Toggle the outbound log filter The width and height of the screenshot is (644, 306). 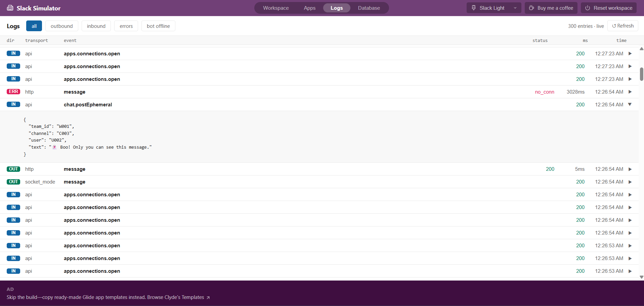[x=62, y=26]
